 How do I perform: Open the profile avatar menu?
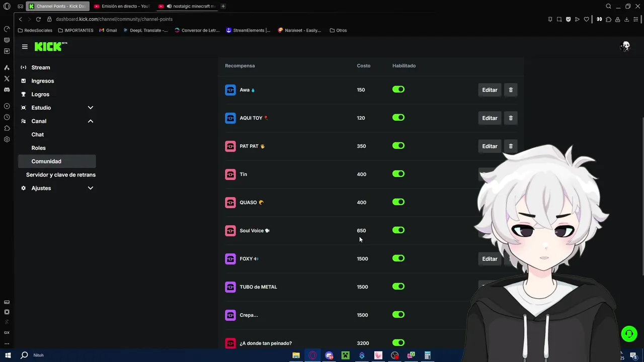(x=625, y=46)
